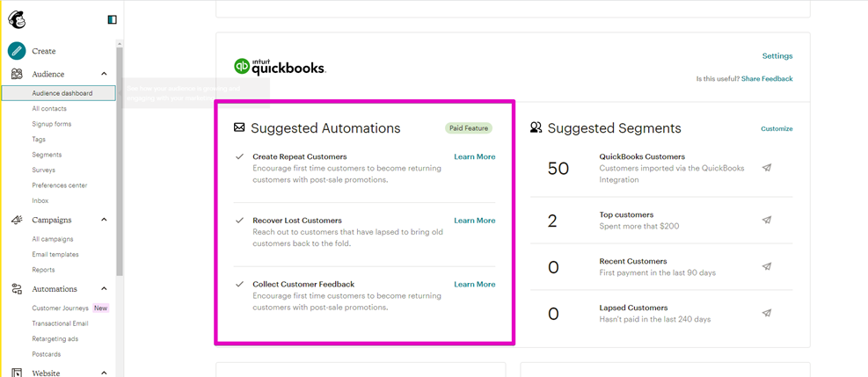
Task: Collapse the Automations menu chevron
Action: coord(104,289)
